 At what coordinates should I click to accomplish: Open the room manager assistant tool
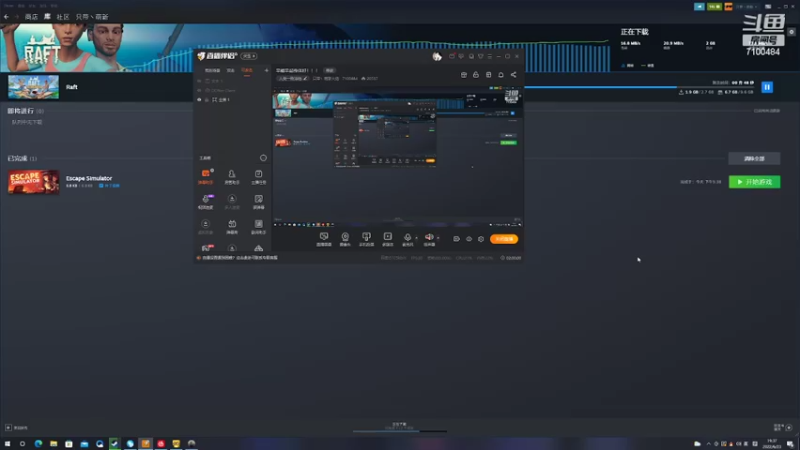point(232,177)
